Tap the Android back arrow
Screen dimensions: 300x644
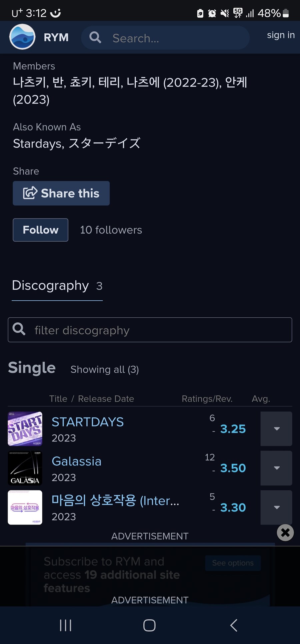coord(234,625)
